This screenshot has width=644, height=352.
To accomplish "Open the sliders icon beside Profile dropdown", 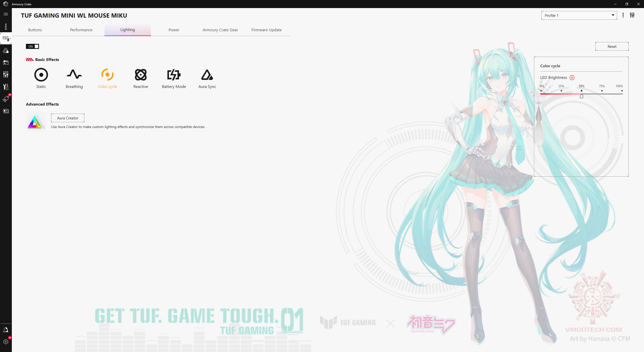I will pyautogui.click(x=632, y=15).
